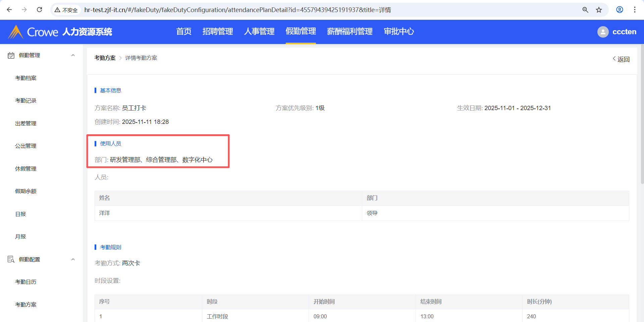Open the Chrome profile icon

pyautogui.click(x=620, y=10)
